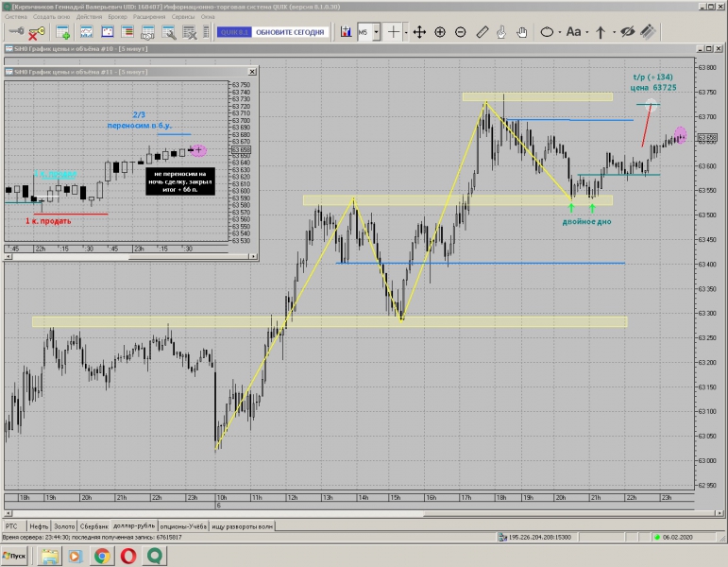Viewport: 728px width, 567px height.
Task: Click the chart candle-type icon
Action: tap(346, 31)
